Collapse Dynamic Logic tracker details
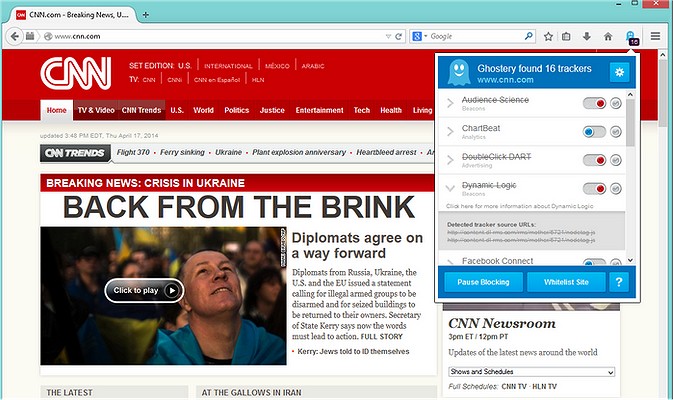Image resolution: width=673 pixels, height=400 pixels. click(x=450, y=188)
